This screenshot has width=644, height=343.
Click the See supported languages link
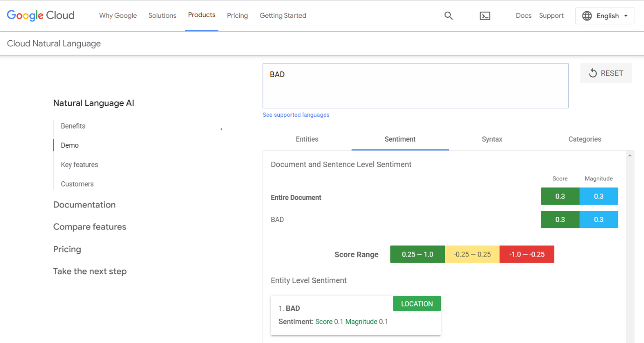tap(296, 115)
